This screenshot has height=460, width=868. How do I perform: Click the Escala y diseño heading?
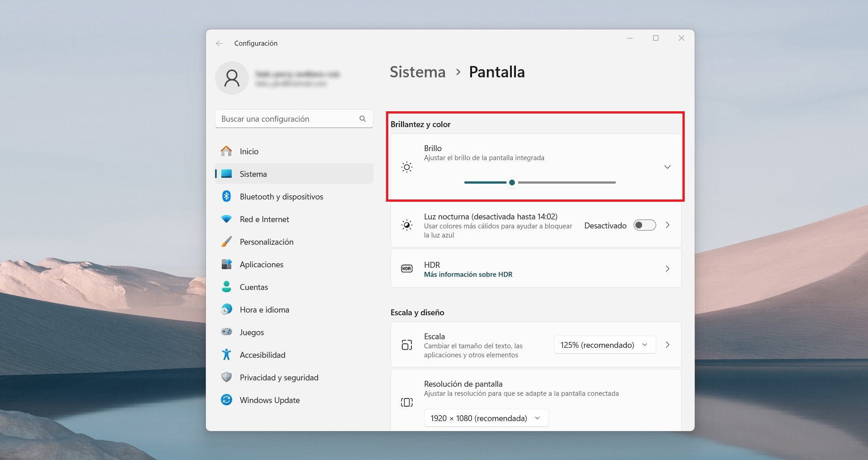(417, 312)
